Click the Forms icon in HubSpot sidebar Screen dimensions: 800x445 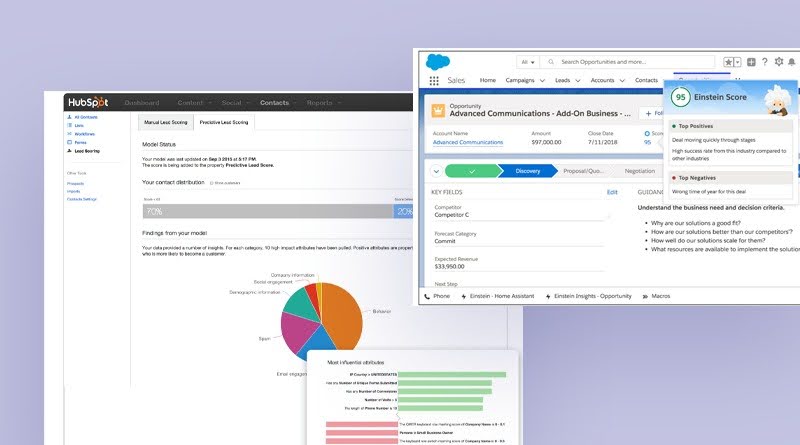point(69,142)
